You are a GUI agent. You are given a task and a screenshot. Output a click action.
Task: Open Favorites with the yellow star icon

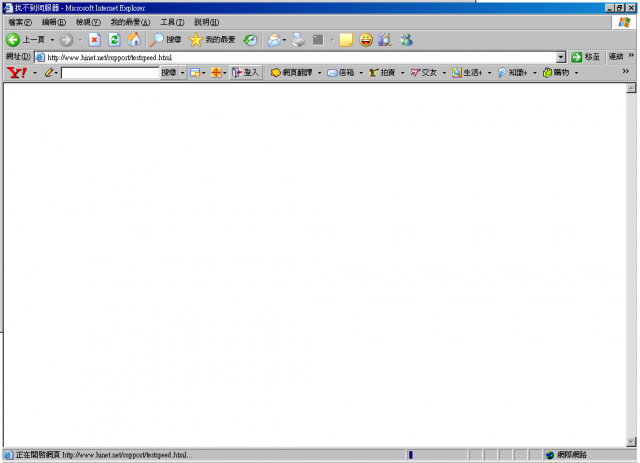tap(212, 40)
